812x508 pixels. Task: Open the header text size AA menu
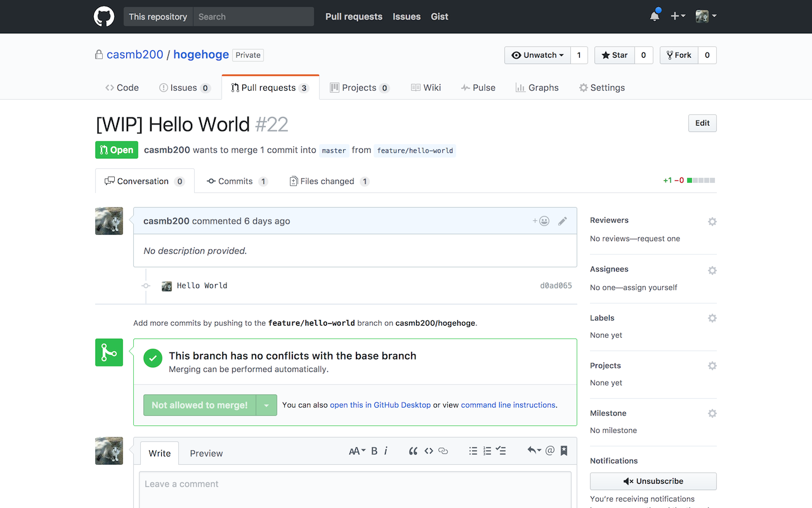tap(357, 451)
